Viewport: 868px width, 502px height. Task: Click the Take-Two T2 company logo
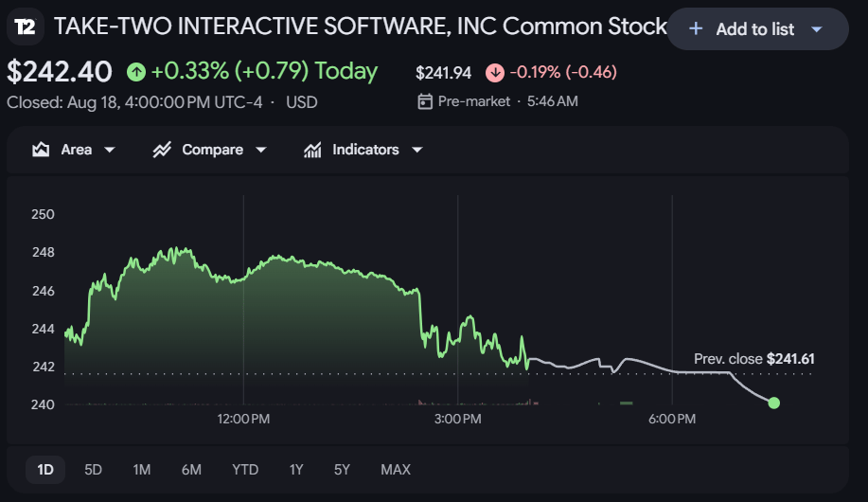pyautogui.click(x=26, y=27)
